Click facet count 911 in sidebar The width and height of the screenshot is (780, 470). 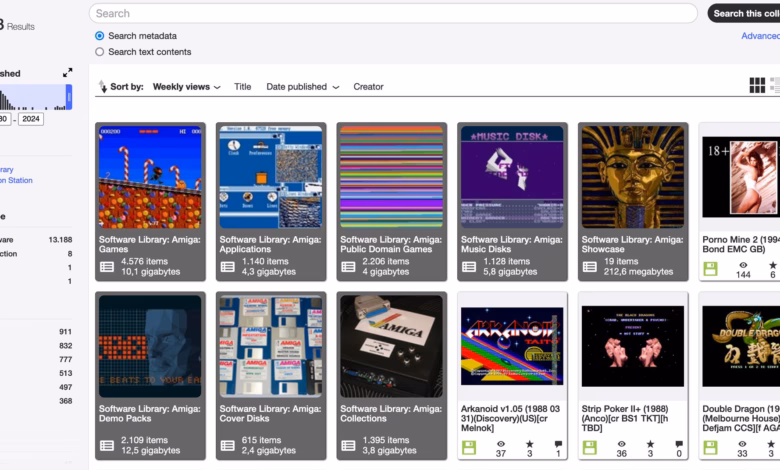[x=66, y=332]
